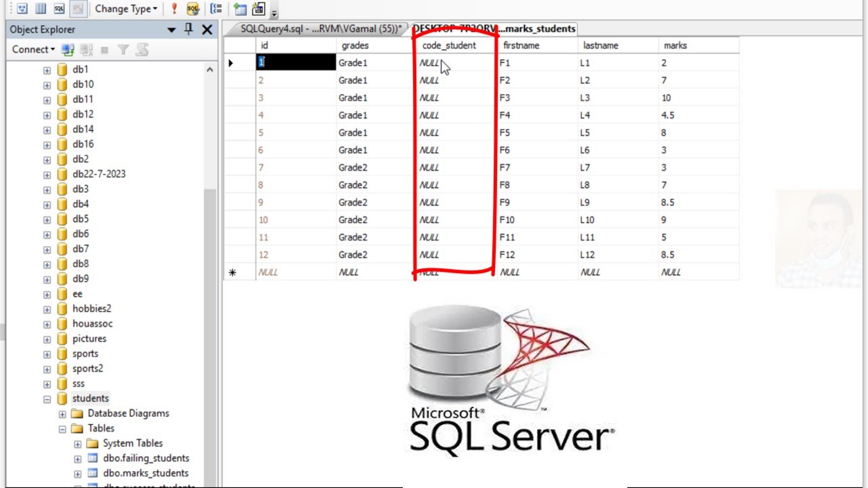Click the id column header
Image resolution: width=868 pixels, height=488 pixels.
pyautogui.click(x=296, y=45)
